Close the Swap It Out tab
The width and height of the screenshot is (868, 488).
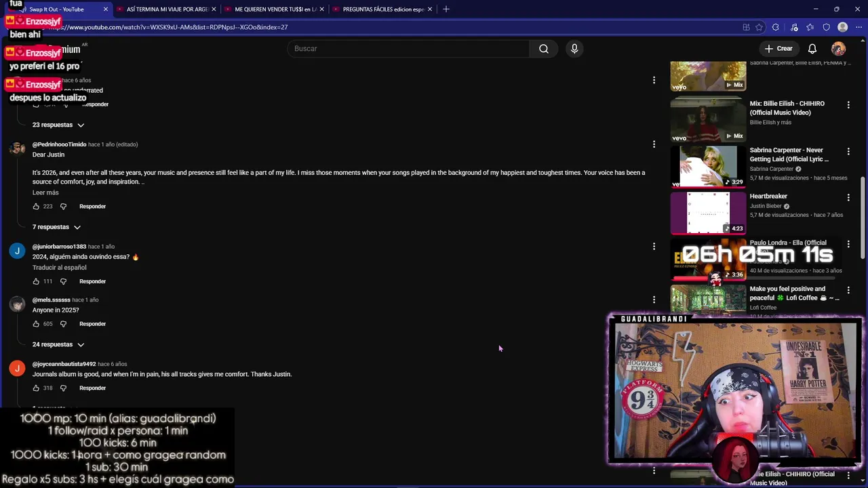[105, 9]
